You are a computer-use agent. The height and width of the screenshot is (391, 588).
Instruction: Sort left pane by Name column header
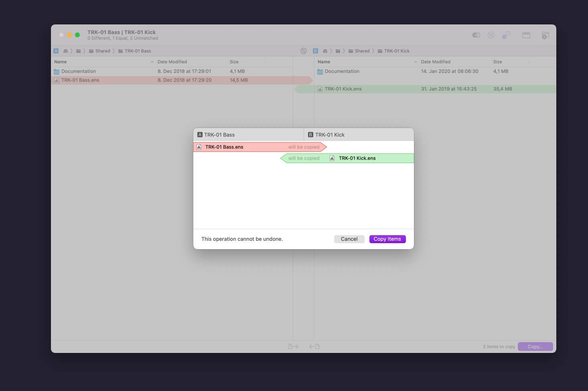pyautogui.click(x=61, y=62)
